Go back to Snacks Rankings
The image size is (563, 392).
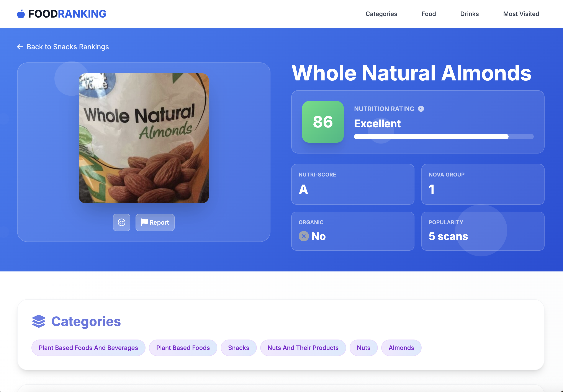click(x=67, y=47)
